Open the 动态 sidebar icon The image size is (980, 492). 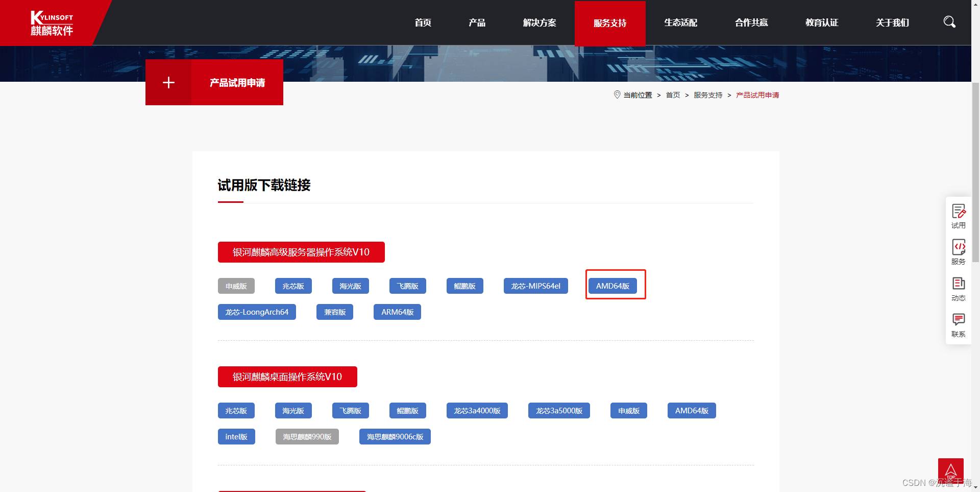point(958,289)
